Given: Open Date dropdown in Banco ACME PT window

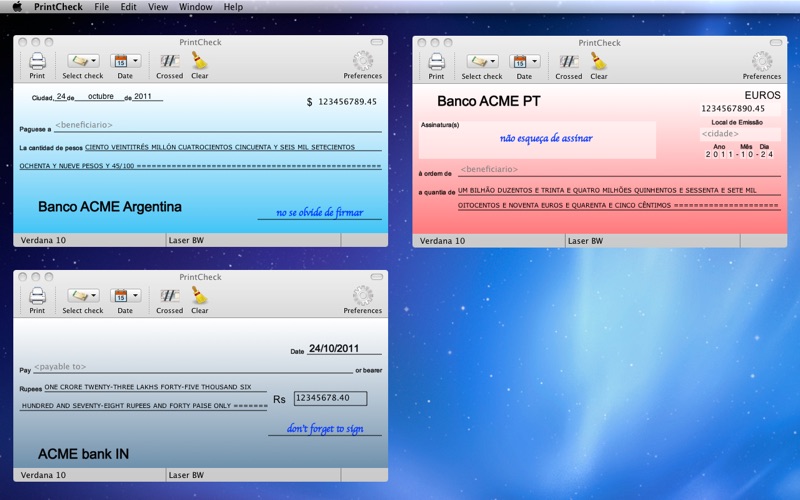Looking at the screenshot, I should point(524,62).
